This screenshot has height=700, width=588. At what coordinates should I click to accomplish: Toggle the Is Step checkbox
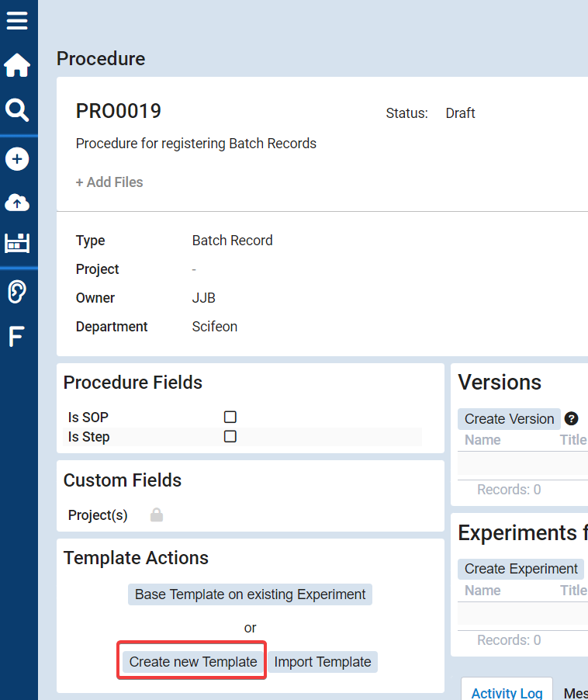point(230,437)
